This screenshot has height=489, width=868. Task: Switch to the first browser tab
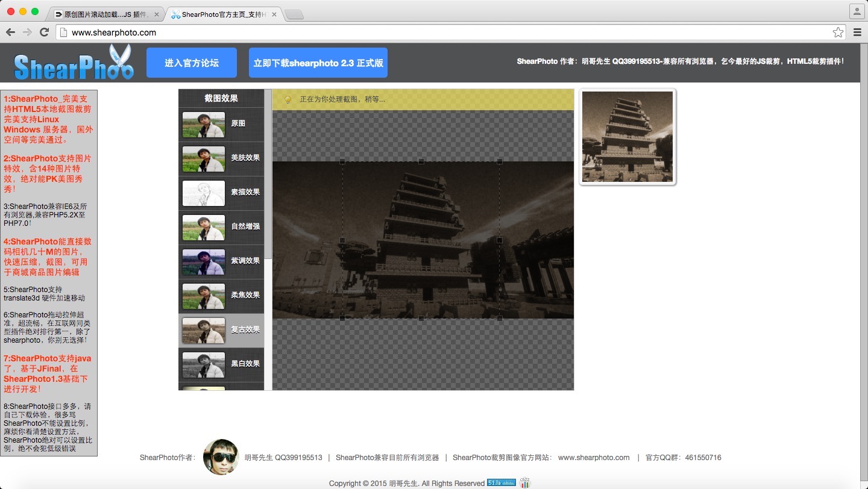click(105, 14)
